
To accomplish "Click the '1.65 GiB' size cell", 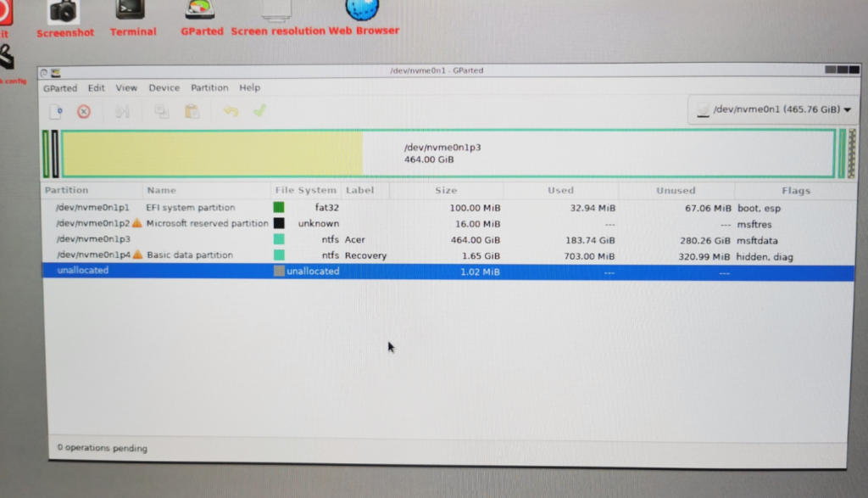I will pos(481,256).
